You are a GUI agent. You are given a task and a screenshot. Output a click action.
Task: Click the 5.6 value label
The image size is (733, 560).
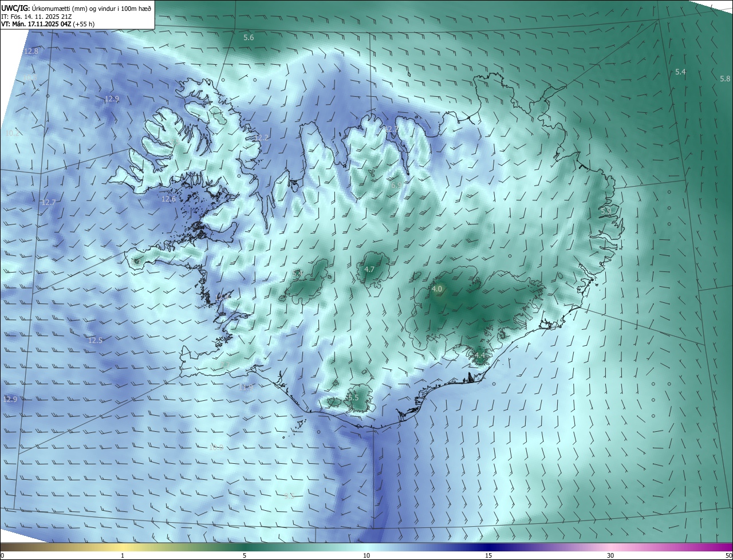coord(249,37)
